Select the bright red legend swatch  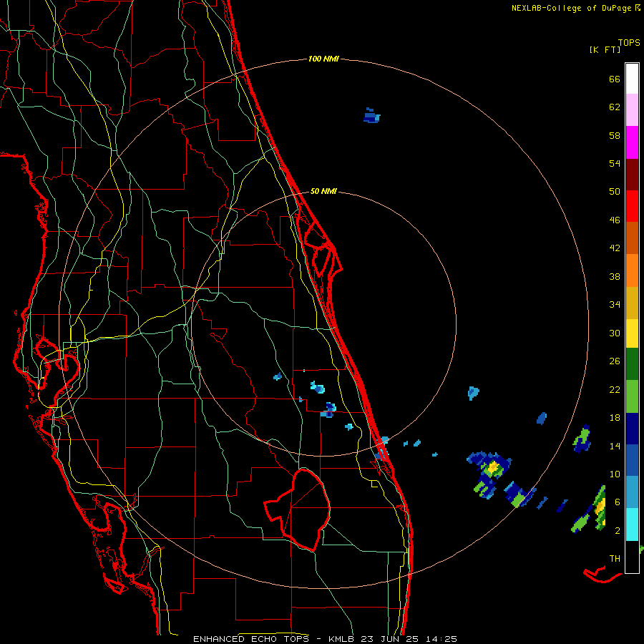(x=632, y=206)
